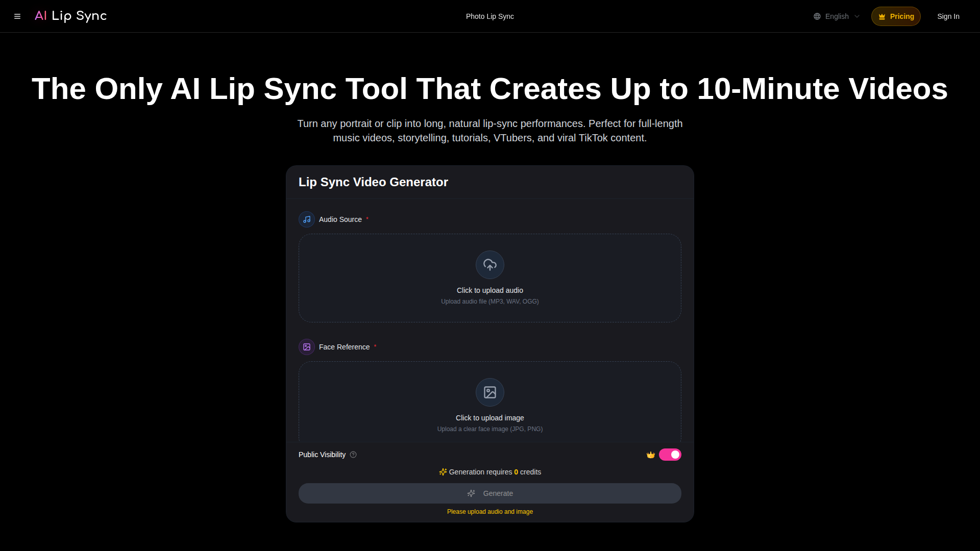Screen dimensions: 980x551
Task: Open the hamburger menu
Action: click(x=17, y=16)
